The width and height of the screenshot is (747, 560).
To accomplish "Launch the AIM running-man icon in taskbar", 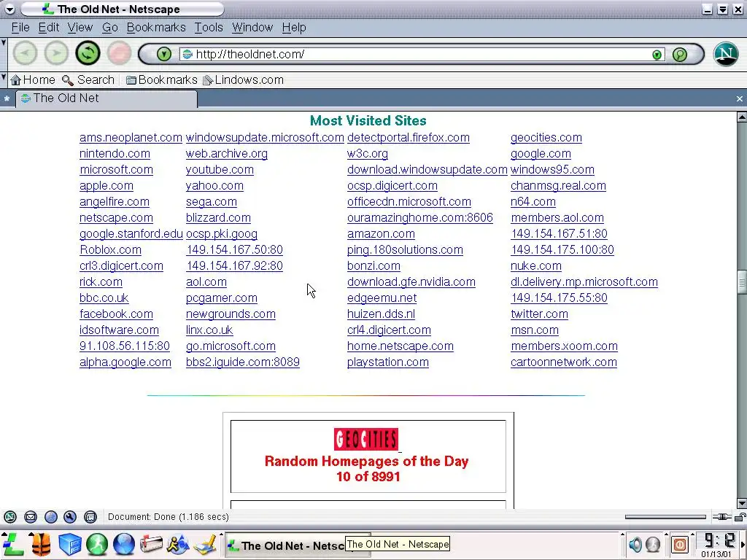I will [x=178, y=544].
